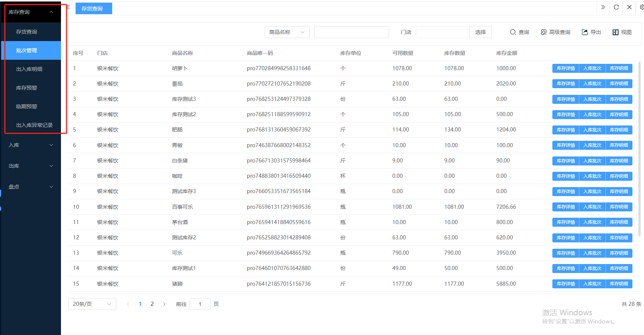Click the 查询 magnifier search button
The image size is (644, 335).
(x=519, y=32)
